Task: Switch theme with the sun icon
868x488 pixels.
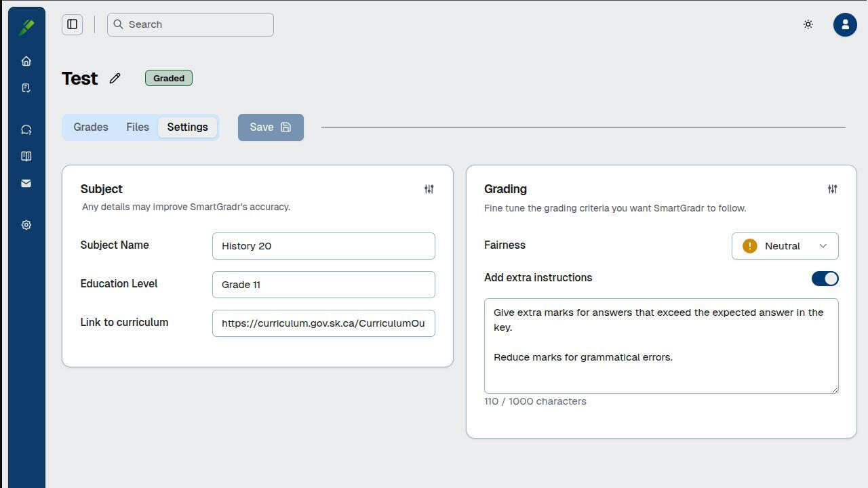Action: 808,24
